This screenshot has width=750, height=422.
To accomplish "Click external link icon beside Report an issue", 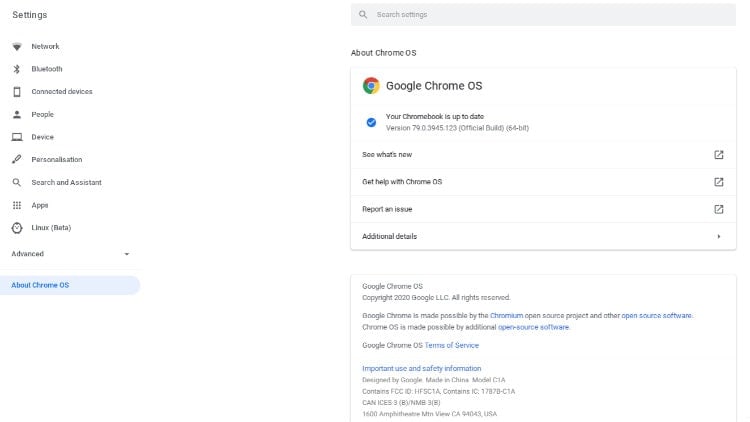I will tap(718, 209).
